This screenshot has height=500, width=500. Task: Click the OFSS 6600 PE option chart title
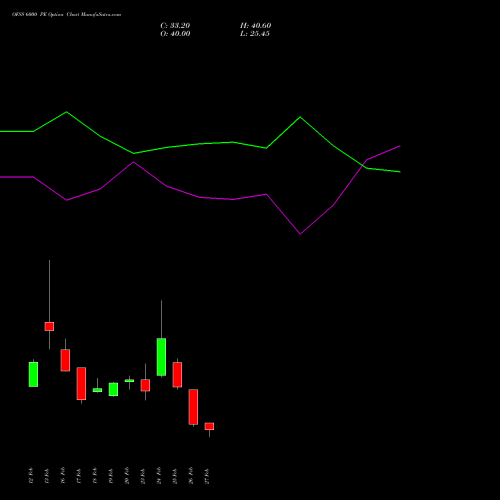(66, 15)
